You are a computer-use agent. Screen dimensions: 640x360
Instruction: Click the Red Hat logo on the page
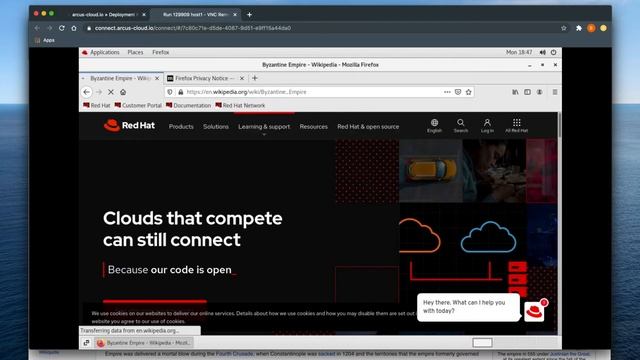pyautogui.click(x=129, y=125)
